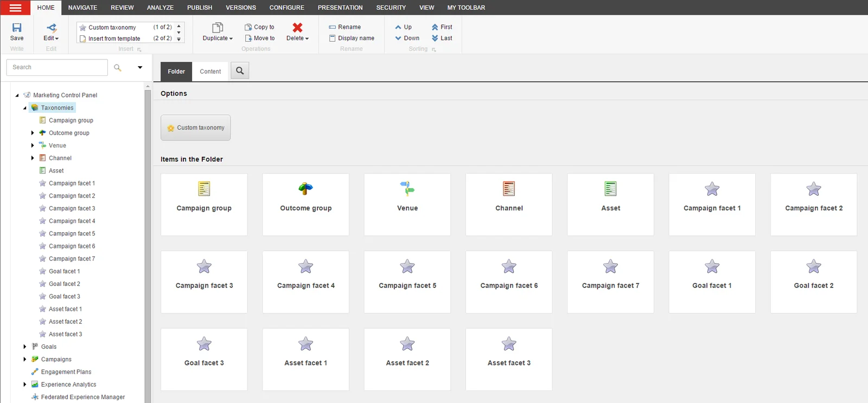Image resolution: width=868 pixels, height=403 pixels.
Task: Move item Up with arrow icon
Action: [x=398, y=27]
